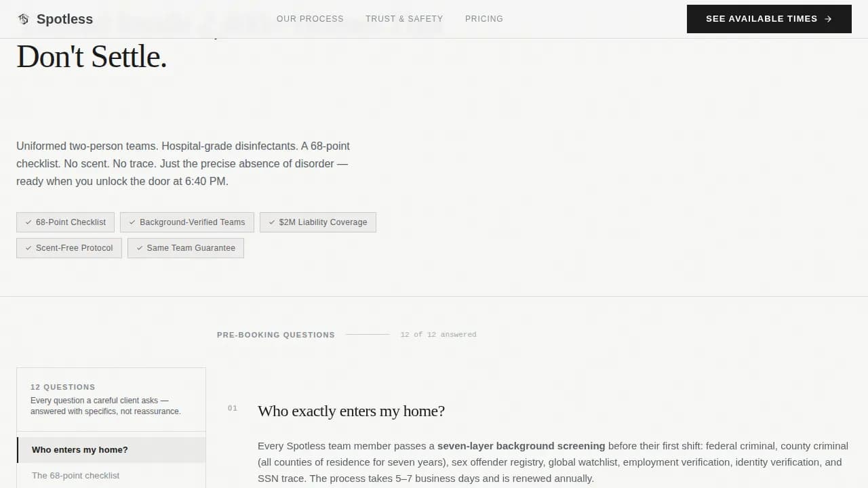Click the 'Who exactly enters my home?' heading
Screen dimensions: 868x488
click(x=351, y=411)
